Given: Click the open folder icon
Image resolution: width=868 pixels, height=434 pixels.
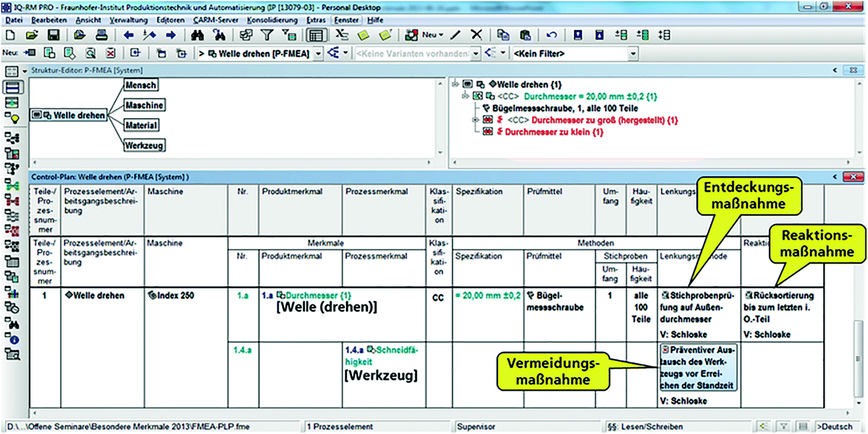Looking at the screenshot, I should pos(31,35).
